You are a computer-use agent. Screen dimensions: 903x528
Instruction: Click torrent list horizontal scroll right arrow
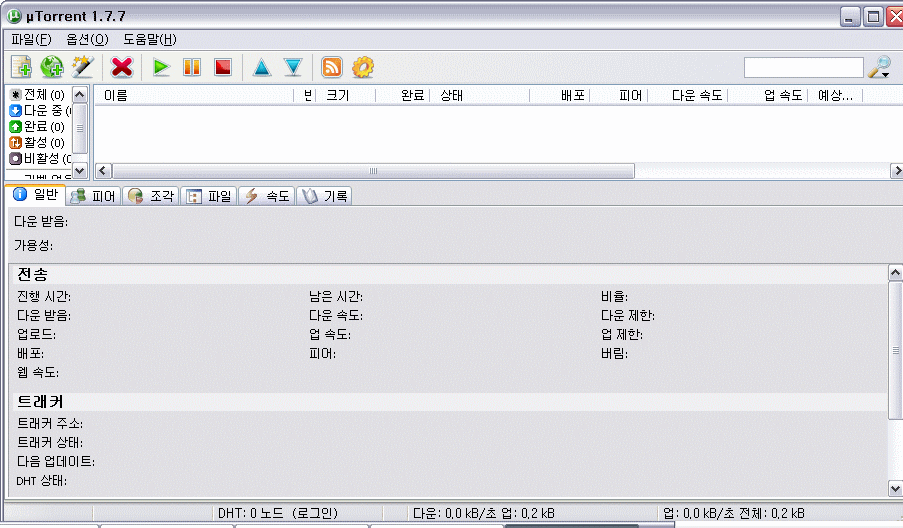897,171
